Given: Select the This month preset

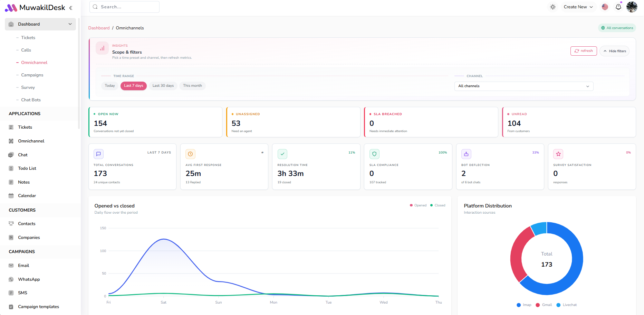Looking at the screenshot, I should tap(192, 86).
